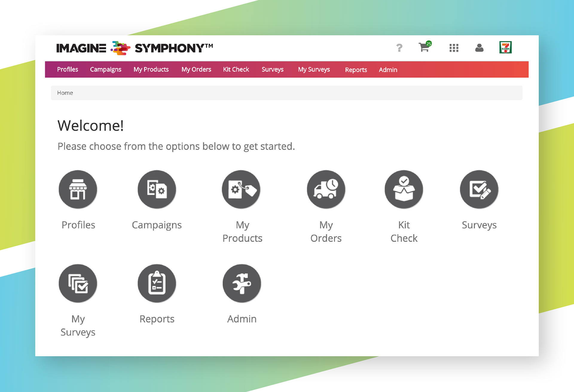Open the My Orders delivery truck icon
Image resolution: width=574 pixels, height=392 pixels.
coord(326,189)
